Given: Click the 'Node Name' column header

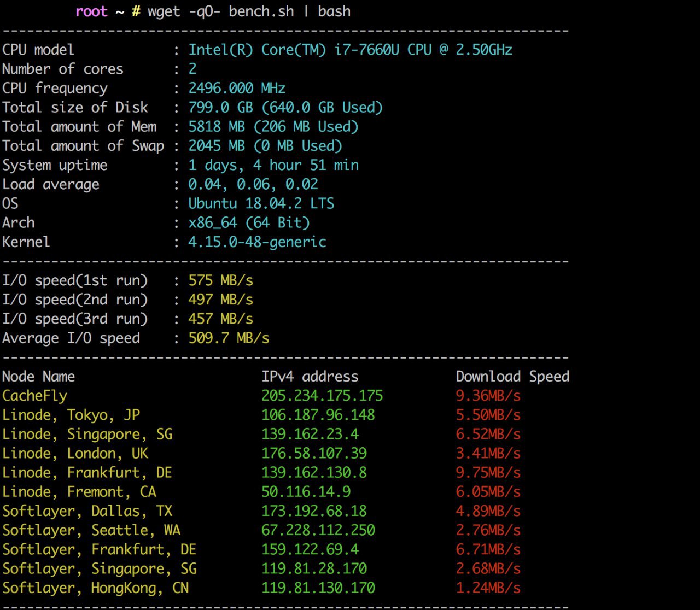Looking at the screenshot, I should pos(38,376).
